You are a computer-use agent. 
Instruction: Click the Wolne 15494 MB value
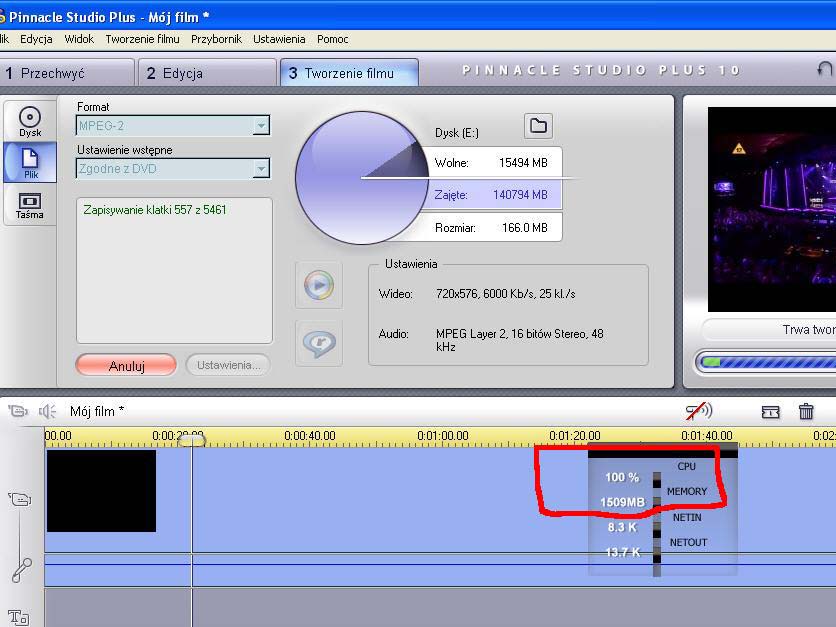(x=523, y=163)
